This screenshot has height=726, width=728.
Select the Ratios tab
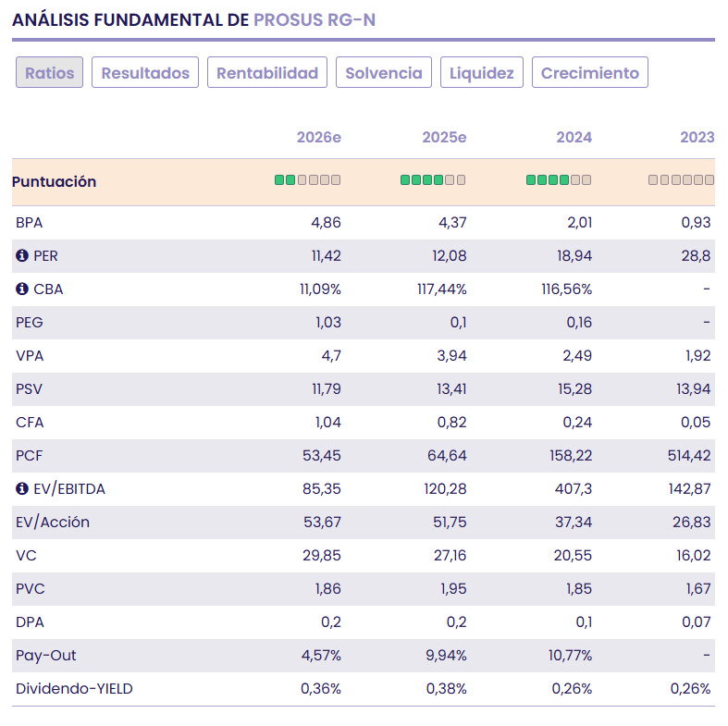click(x=50, y=73)
